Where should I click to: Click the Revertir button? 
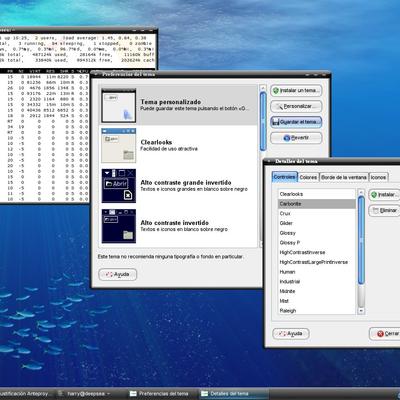[x=296, y=138]
